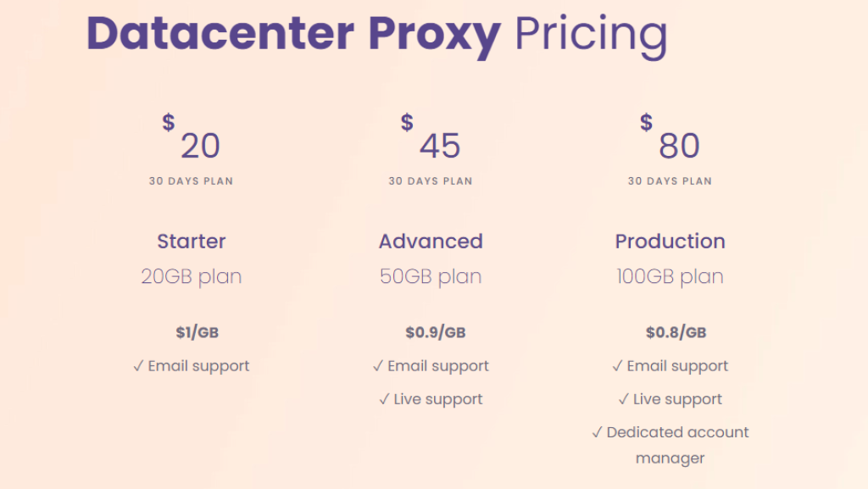Click the 100GB plan text

point(670,277)
